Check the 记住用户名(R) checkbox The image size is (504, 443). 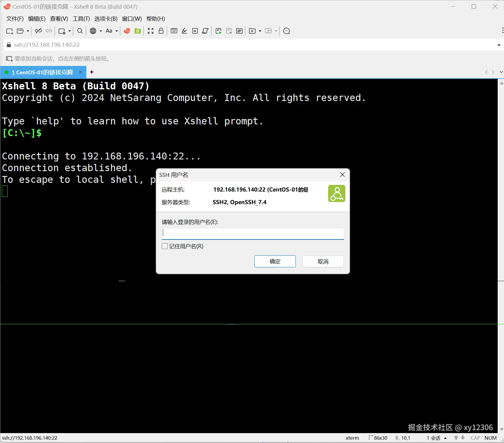click(165, 246)
